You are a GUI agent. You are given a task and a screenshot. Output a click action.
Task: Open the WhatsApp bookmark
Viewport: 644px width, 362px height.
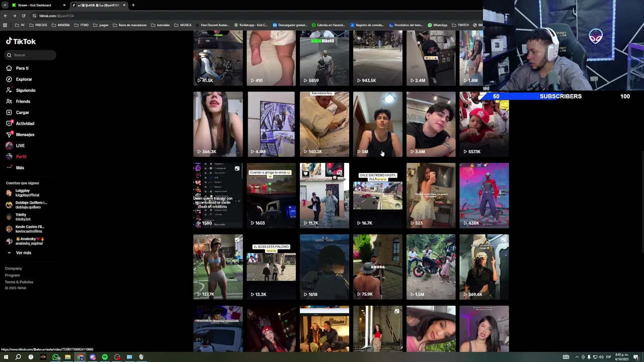(x=437, y=25)
